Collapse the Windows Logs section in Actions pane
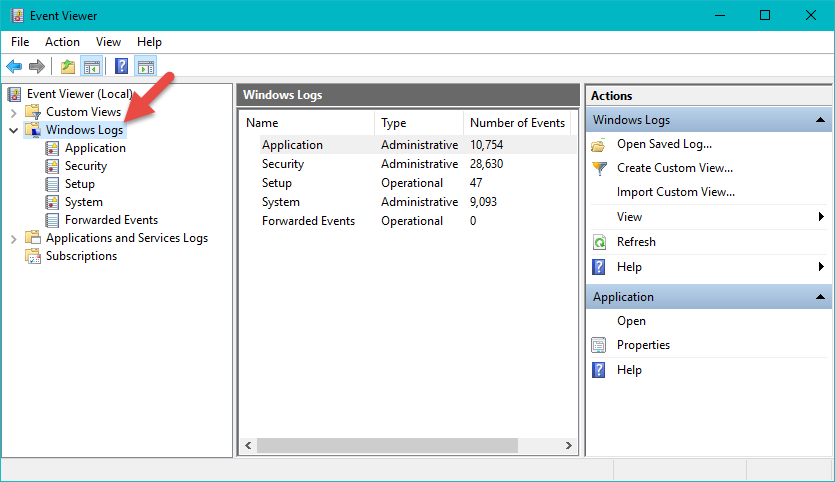The height and width of the screenshot is (482, 835). 820,120
